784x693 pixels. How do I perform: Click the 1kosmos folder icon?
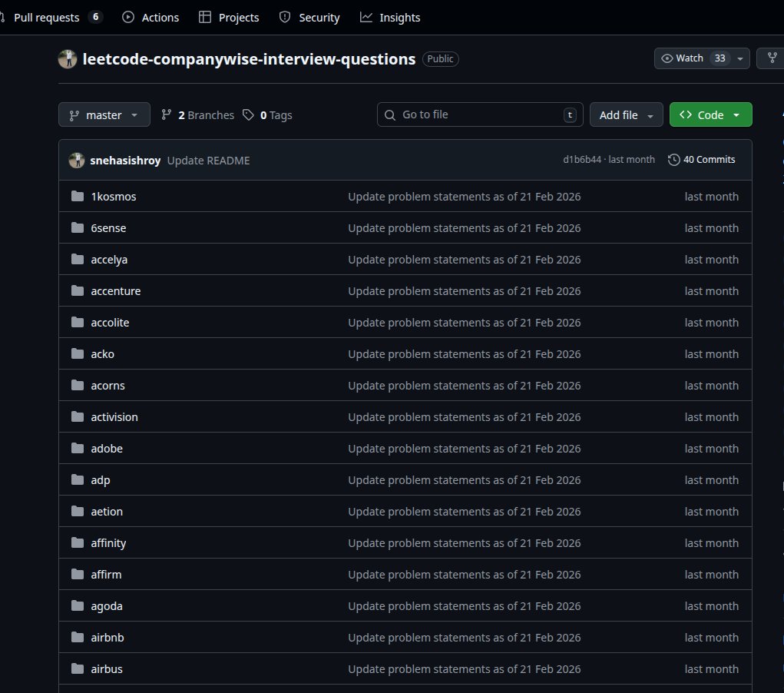pos(78,196)
